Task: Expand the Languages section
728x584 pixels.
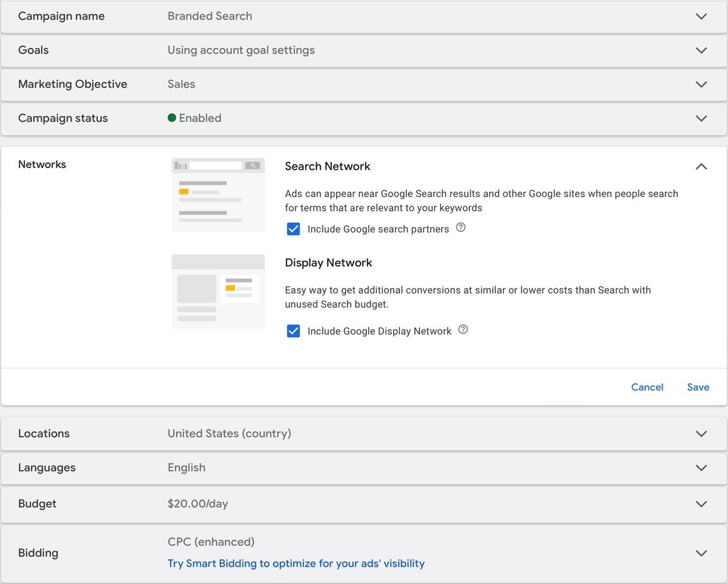Action: [x=701, y=468]
